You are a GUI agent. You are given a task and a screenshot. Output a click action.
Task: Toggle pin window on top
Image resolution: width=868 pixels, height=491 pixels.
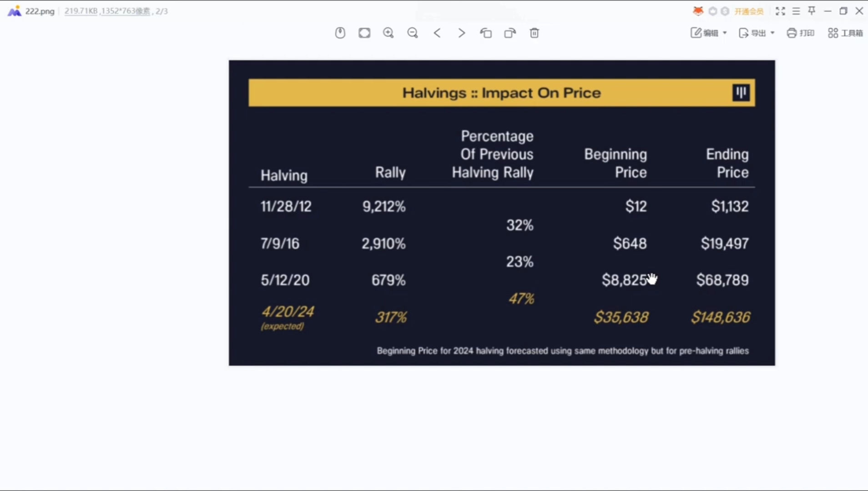(x=812, y=11)
